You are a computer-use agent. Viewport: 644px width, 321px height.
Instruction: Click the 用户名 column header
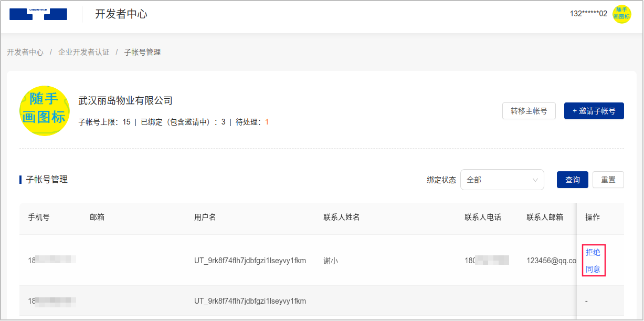coord(205,217)
